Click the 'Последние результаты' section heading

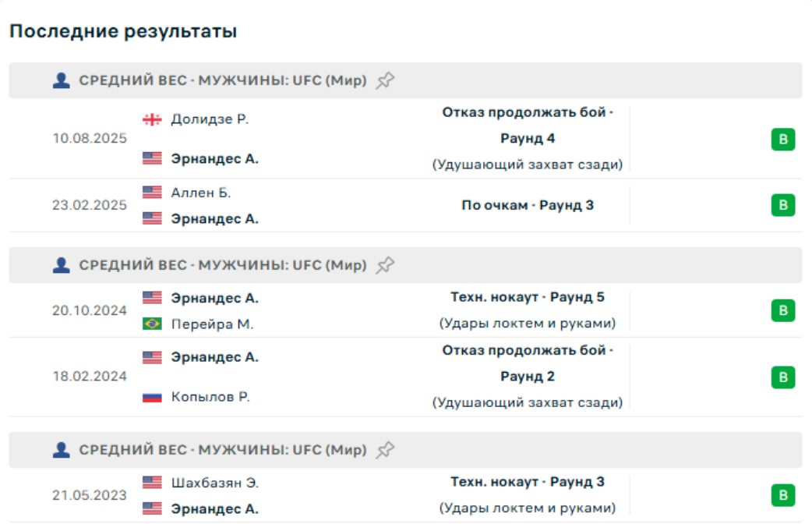point(123,31)
